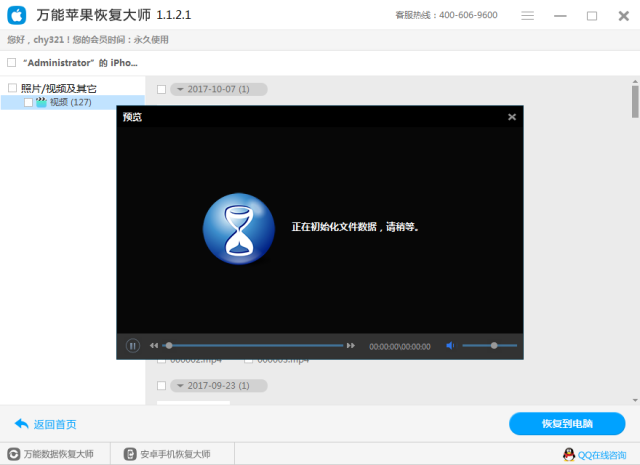Click the QQ penguin icon

(569, 454)
